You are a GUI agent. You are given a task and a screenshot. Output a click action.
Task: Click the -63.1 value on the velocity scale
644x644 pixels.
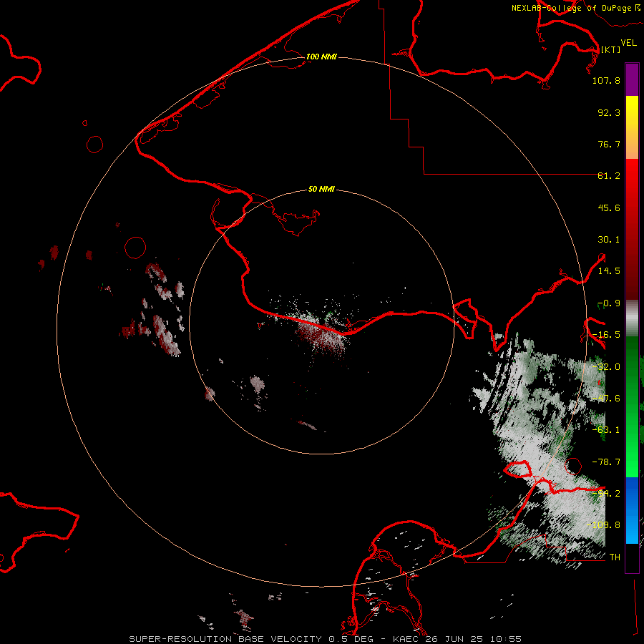(606, 430)
